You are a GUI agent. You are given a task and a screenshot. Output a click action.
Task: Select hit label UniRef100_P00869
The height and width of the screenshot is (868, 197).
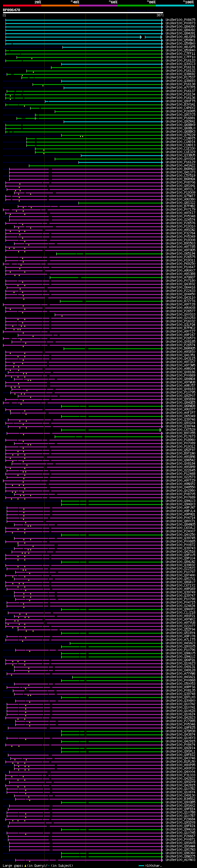[180, 375]
